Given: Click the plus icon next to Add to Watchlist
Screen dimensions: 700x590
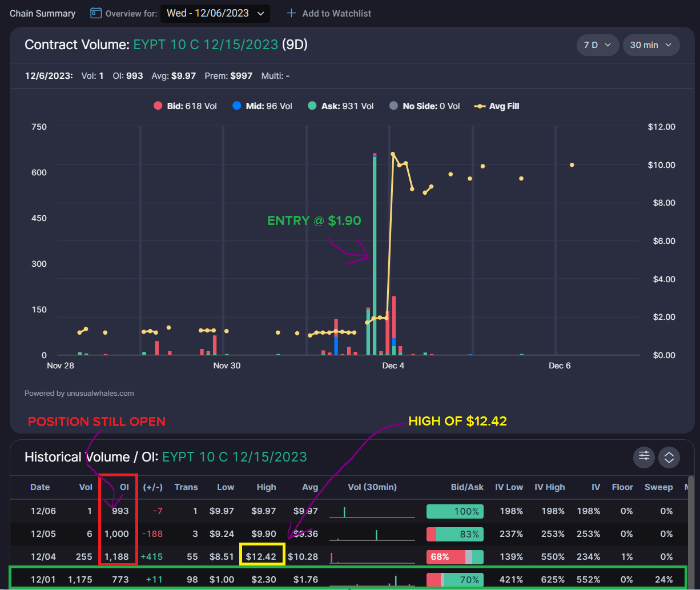Looking at the screenshot, I should click(x=292, y=13).
